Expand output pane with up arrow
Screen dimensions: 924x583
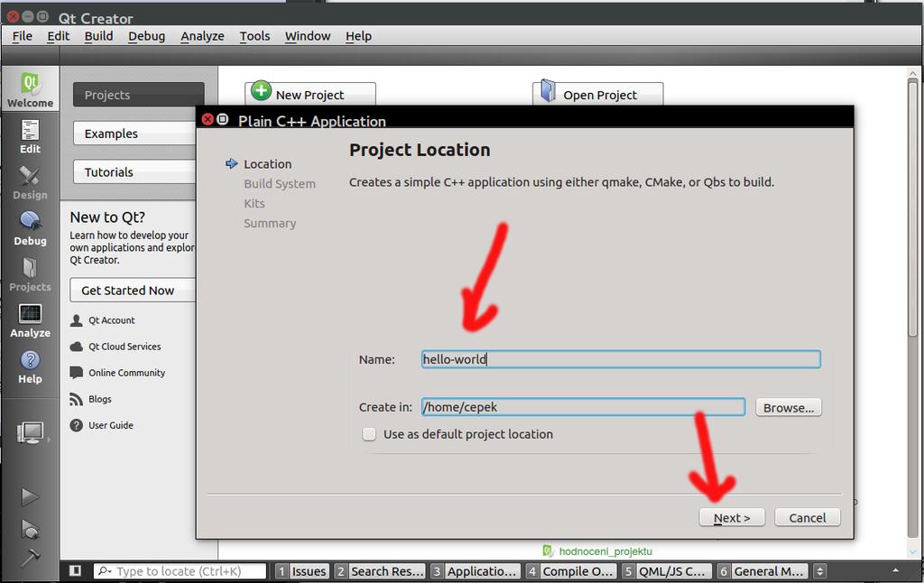(x=895, y=570)
